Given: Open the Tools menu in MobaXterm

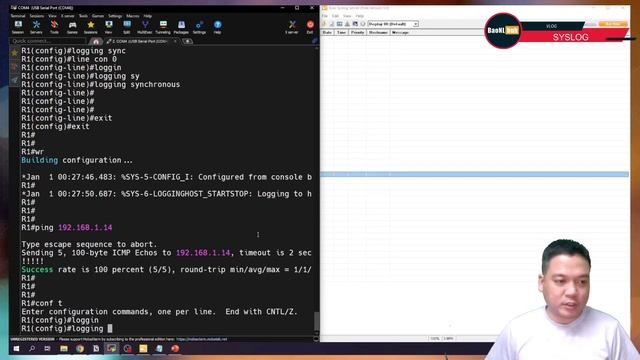Looking at the screenshot, I should coord(83,16).
